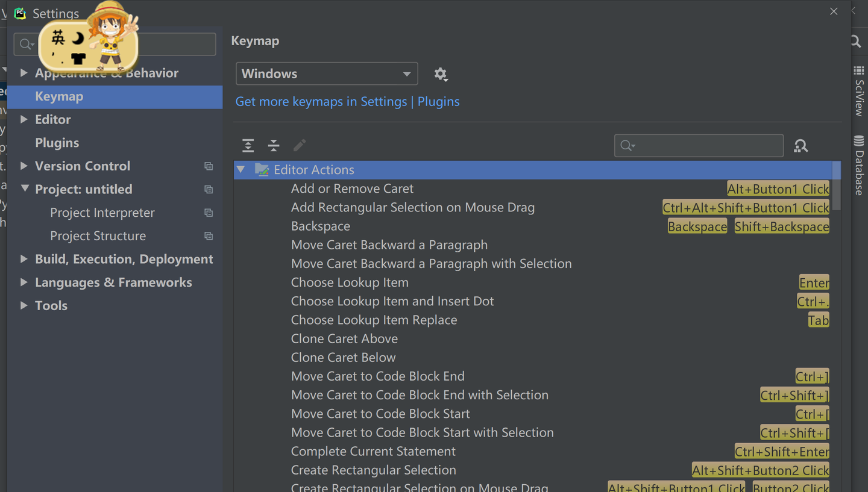
Task: Expand Appearance & Behavior settings
Action: [x=24, y=73]
